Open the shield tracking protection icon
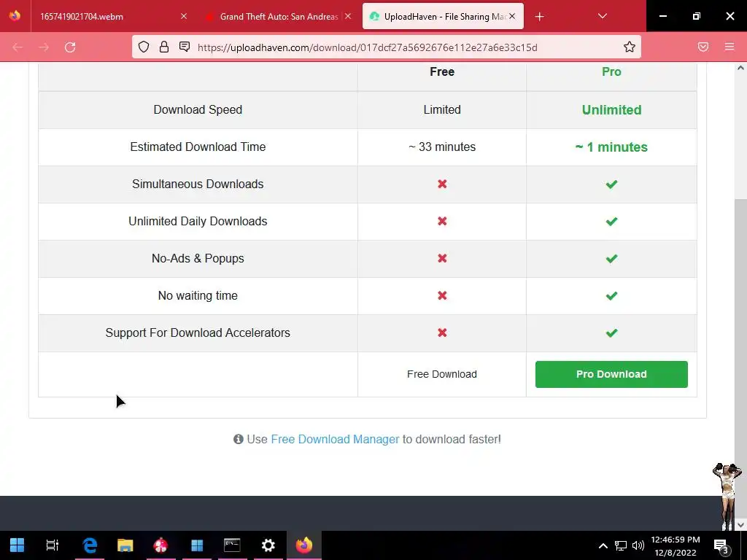Image resolution: width=747 pixels, height=560 pixels. (x=144, y=47)
